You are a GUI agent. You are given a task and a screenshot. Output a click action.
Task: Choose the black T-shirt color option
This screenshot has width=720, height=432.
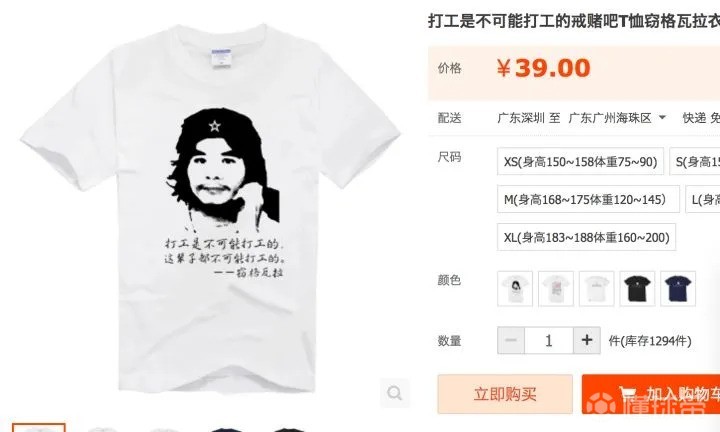pyautogui.click(x=637, y=288)
